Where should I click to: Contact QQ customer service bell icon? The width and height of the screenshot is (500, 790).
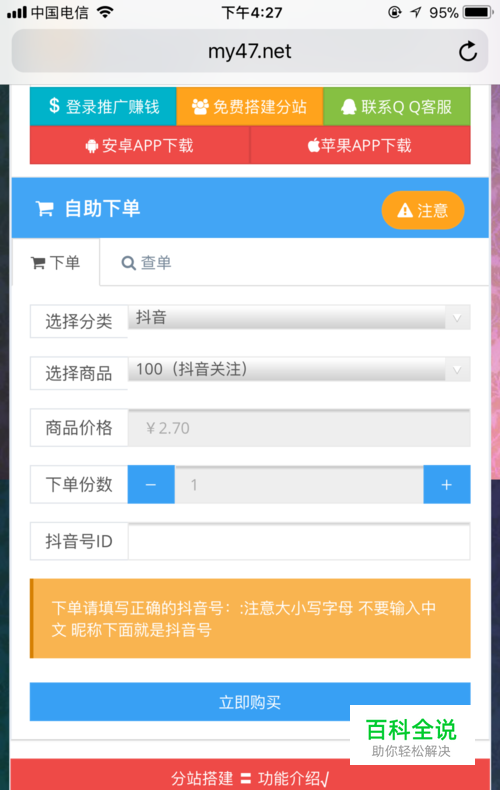[x=397, y=106]
